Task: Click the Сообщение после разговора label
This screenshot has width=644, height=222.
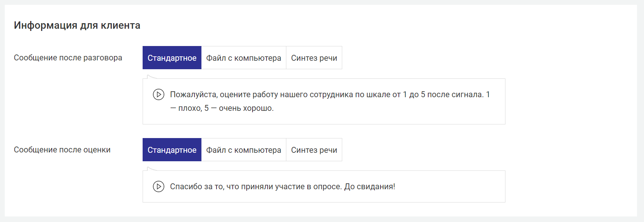Action: click(68, 58)
